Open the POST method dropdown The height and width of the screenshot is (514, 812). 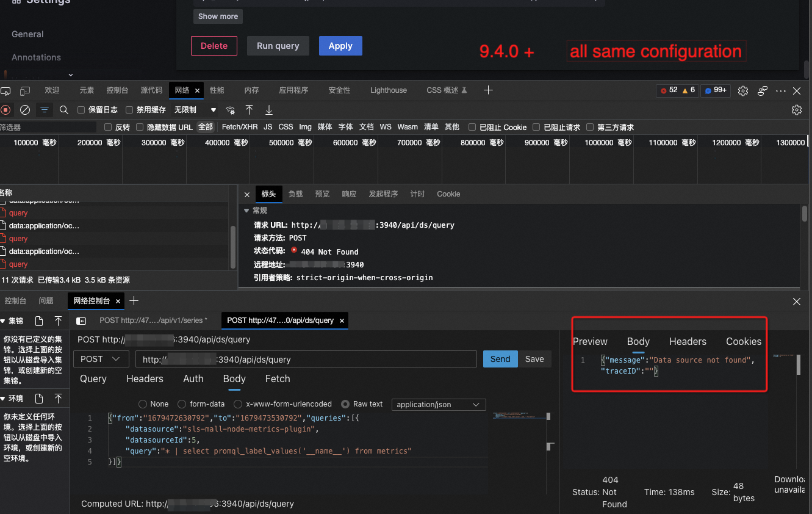(101, 359)
